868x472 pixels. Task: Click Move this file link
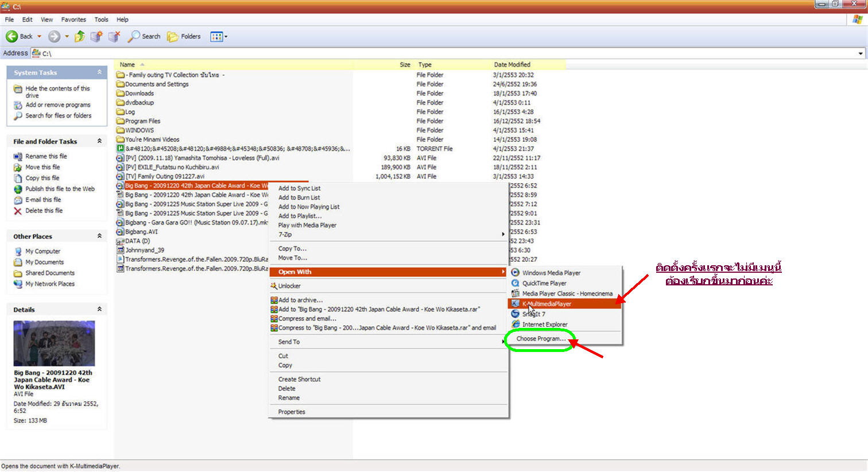click(x=42, y=167)
